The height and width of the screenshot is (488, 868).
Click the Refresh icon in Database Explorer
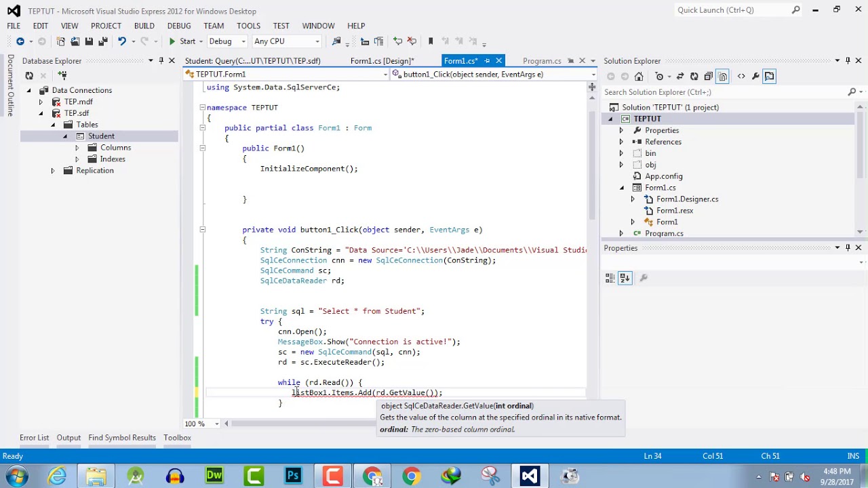29,76
